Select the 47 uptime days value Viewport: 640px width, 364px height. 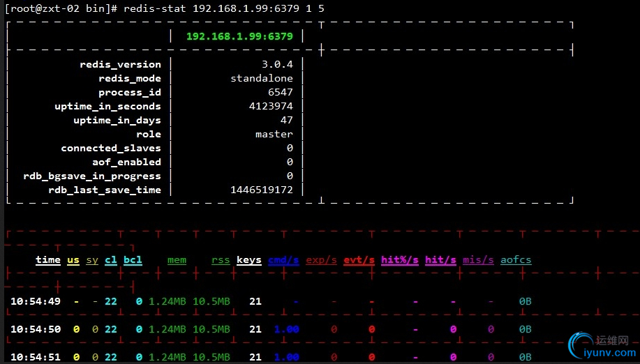(287, 120)
